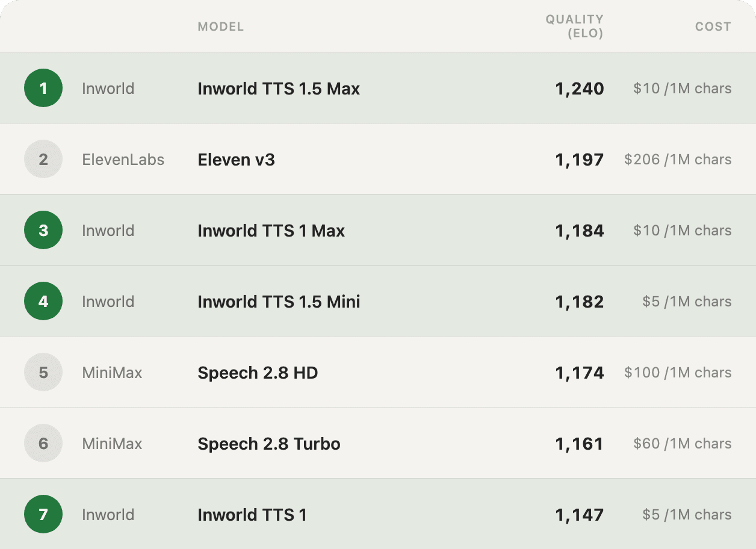The height and width of the screenshot is (549, 756).
Task: Sort by the Cost column header
Action: 713,26
